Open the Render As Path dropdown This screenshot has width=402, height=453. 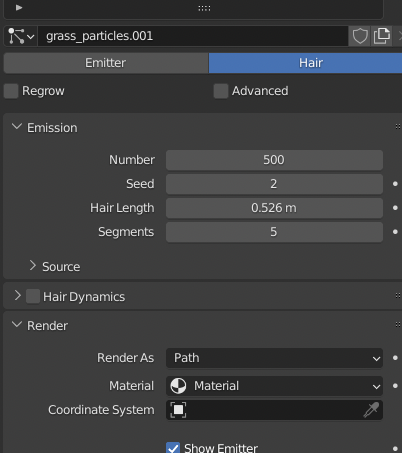point(274,358)
